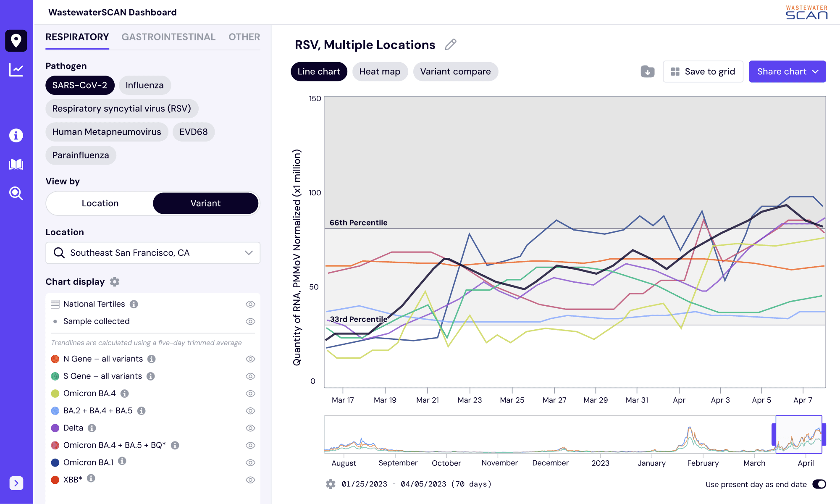
Task: Open the Share chart dropdown
Action: (787, 72)
